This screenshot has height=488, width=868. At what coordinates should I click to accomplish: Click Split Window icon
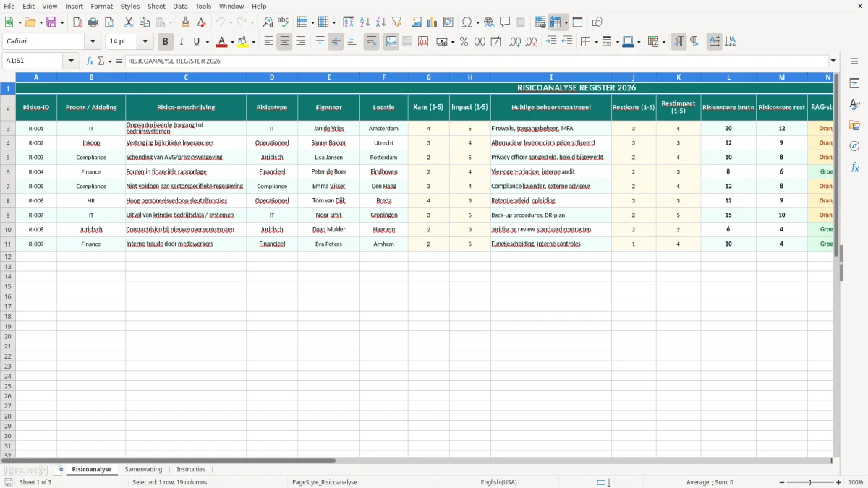click(578, 22)
